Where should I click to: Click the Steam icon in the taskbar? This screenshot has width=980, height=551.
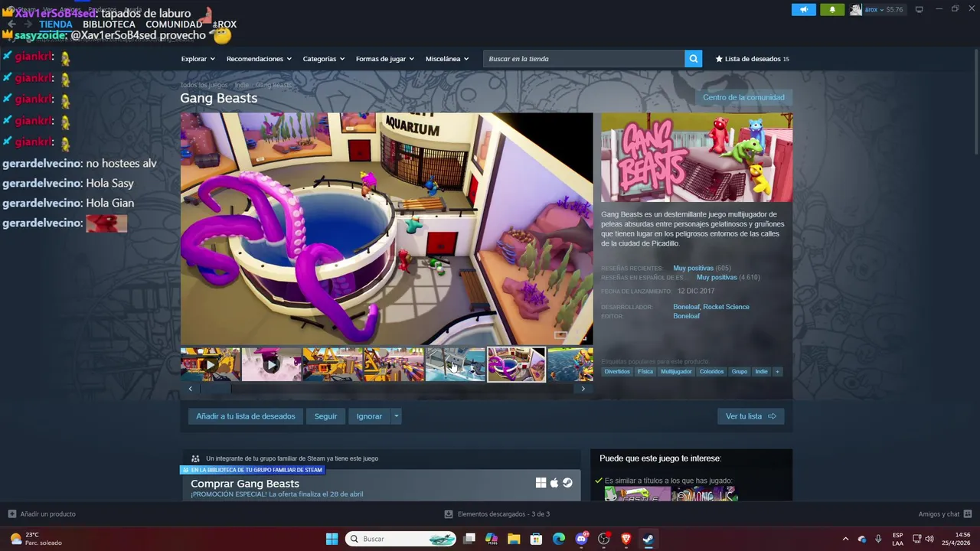click(x=648, y=539)
